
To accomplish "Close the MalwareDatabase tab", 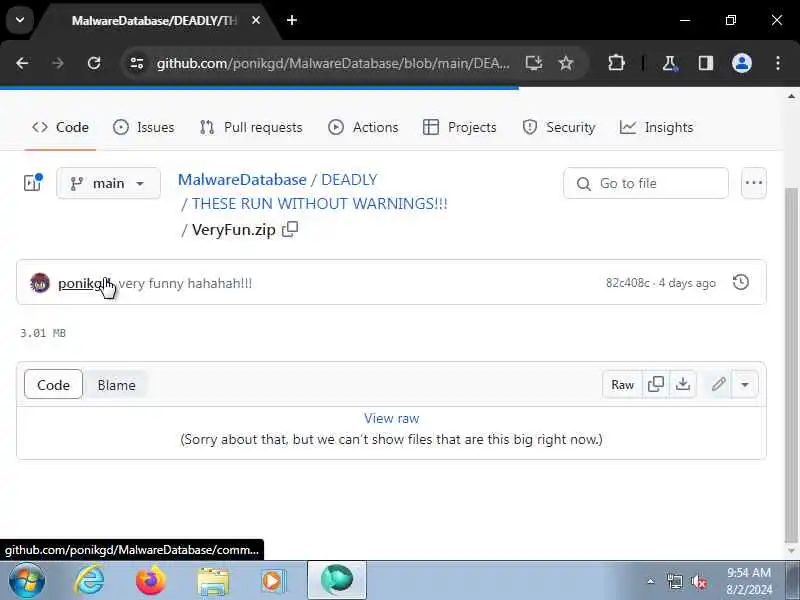I will (256, 20).
